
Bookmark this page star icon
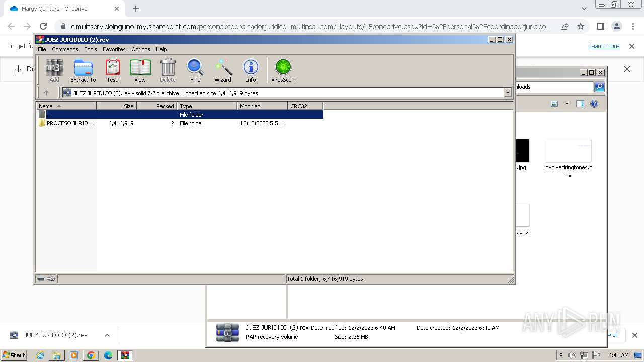point(581,26)
